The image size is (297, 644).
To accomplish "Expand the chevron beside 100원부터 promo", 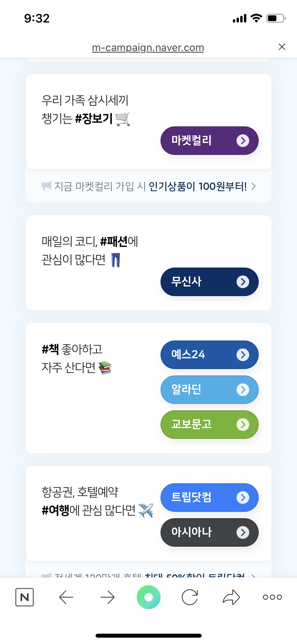I will coord(253,186).
